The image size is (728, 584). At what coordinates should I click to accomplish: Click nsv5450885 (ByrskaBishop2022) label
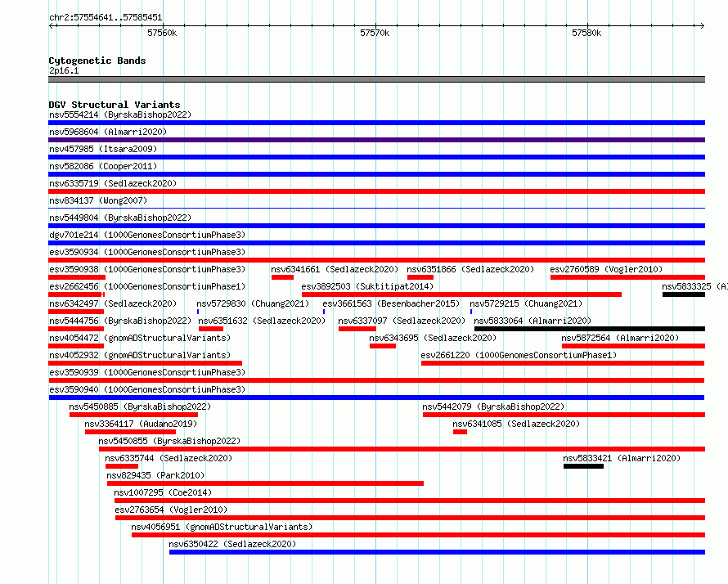point(140,407)
